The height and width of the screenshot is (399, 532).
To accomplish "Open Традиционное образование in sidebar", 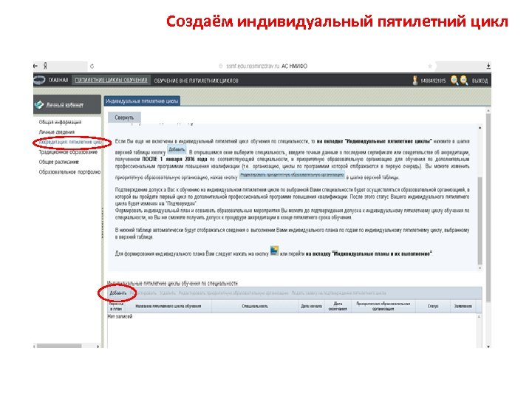I will [68, 152].
